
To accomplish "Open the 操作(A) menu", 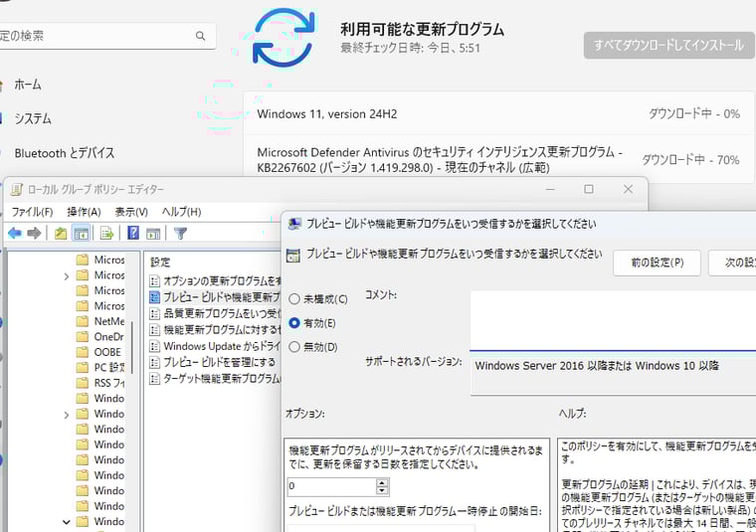I will pyautogui.click(x=84, y=212).
